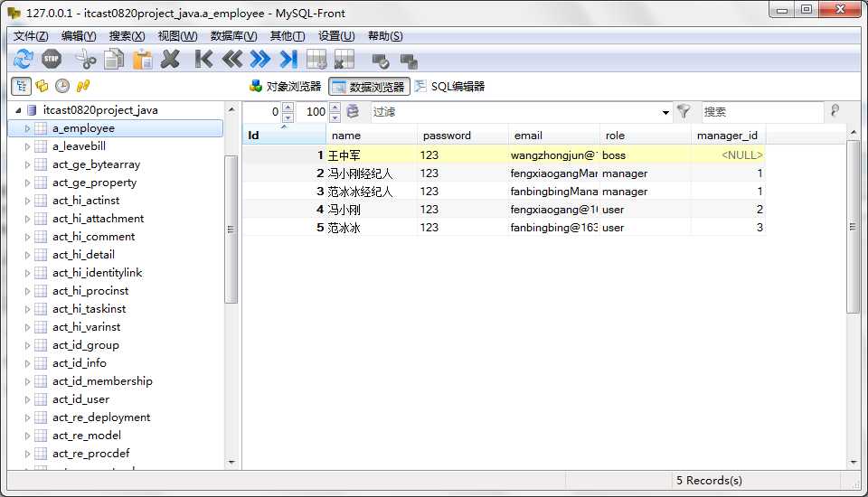868x497 pixels.
Task: Select the 王中军 name cell
Action: (371, 155)
